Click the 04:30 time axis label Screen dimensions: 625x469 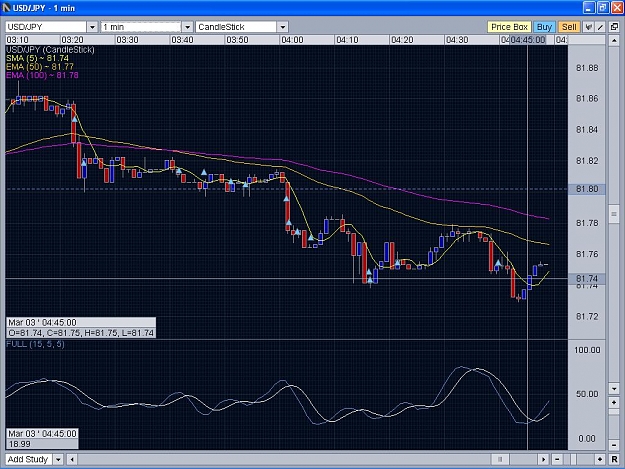pos(457,40)
